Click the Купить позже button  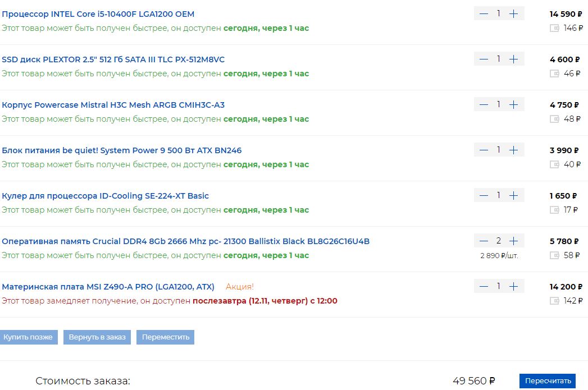coord(28,337)
